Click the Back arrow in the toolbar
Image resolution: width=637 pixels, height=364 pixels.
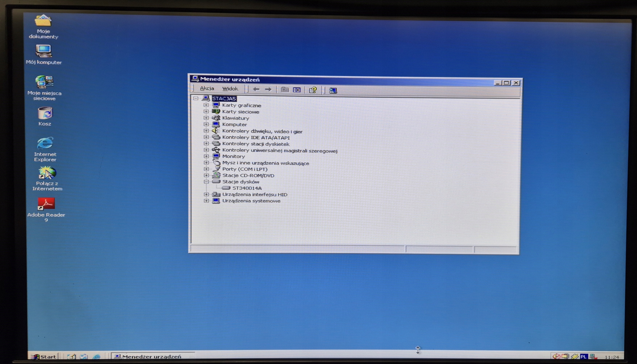256,89
